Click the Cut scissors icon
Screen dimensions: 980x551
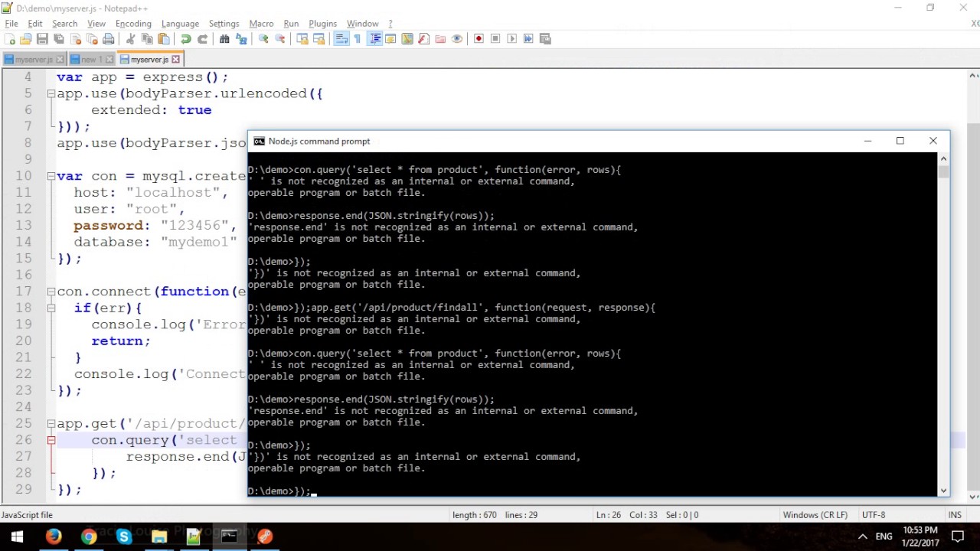pos(129,38)
